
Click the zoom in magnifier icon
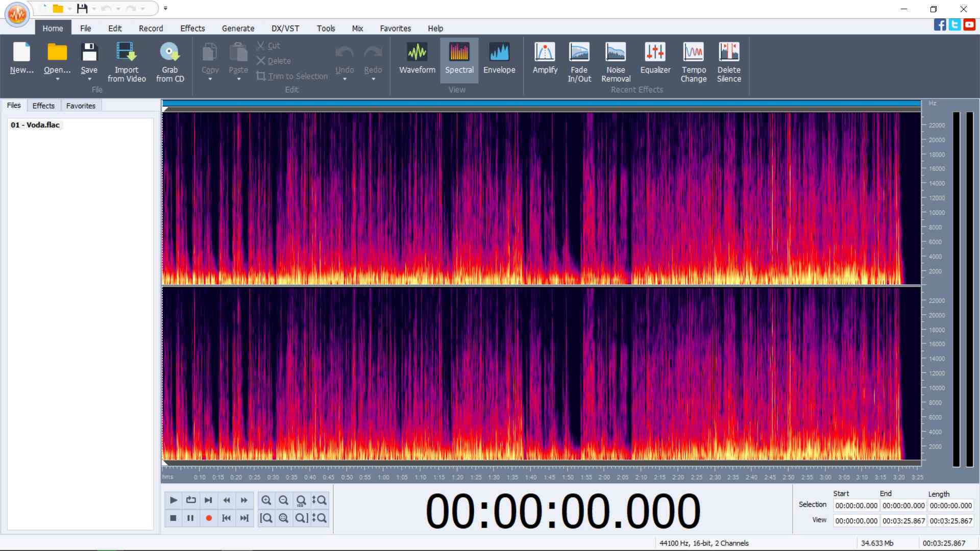pyautogui.click(x=266, y=500)
